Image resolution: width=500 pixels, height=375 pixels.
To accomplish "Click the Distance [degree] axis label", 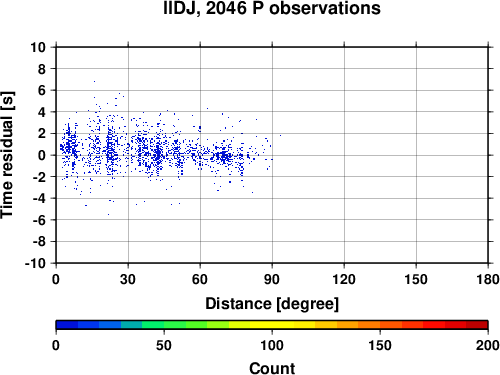I will 272,304.
